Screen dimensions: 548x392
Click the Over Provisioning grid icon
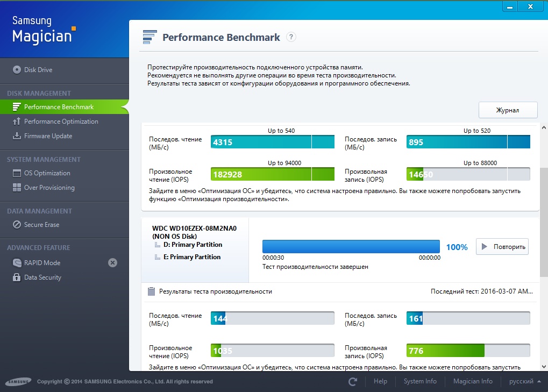pyautogui.click(x=17, y=188)
